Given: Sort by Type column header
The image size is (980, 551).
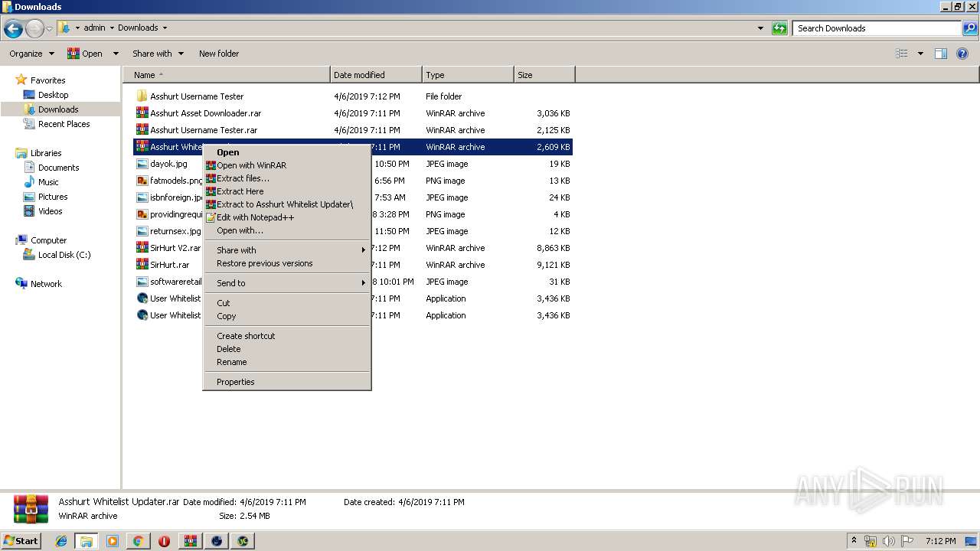Looking at the screenshot, I should click(468, 75).
